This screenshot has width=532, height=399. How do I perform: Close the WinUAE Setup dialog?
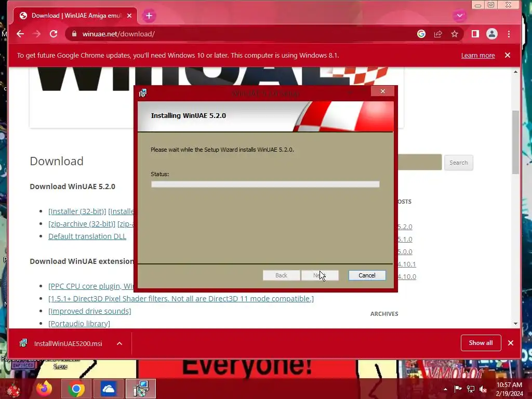click(x=383, y=91)
